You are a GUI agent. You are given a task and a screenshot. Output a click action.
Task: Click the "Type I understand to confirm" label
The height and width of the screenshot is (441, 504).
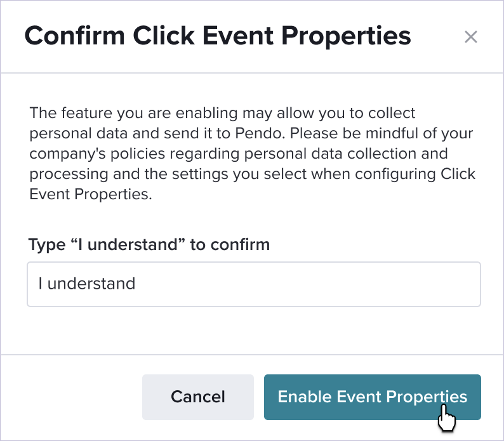pos(149,244)
